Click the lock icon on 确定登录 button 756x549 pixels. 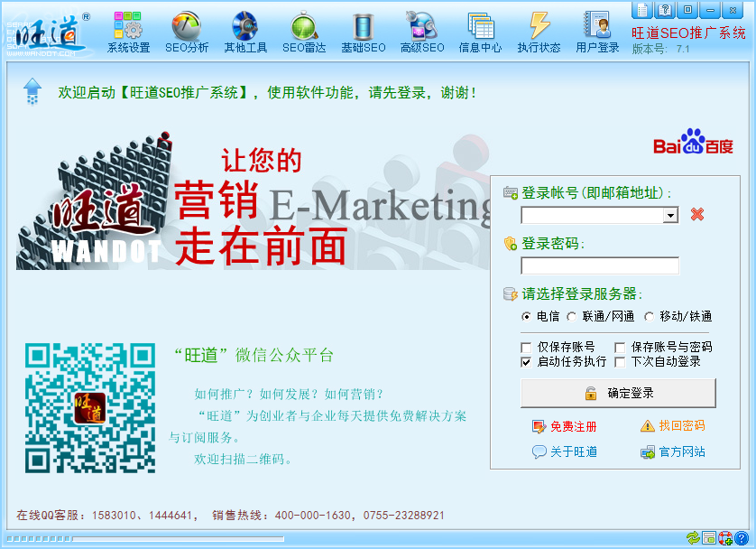pyautogui.click(x=591, y=393)
